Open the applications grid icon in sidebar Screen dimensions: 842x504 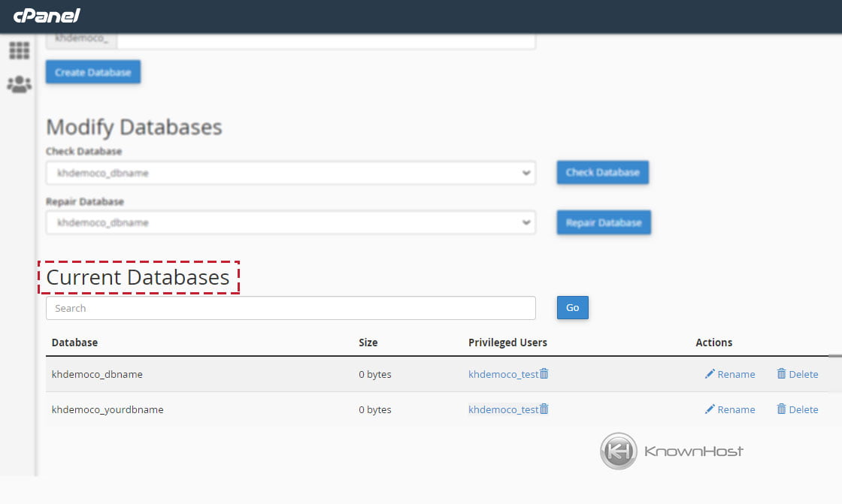pos(19,50)
